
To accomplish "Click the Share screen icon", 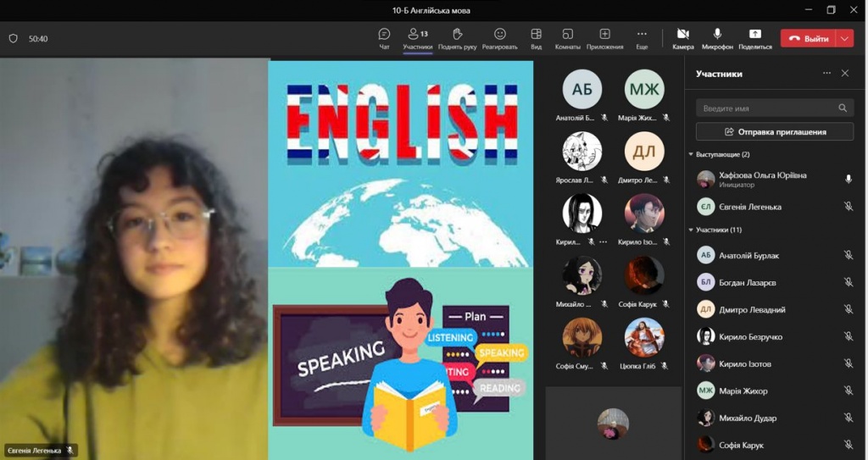I will (754, 35).
